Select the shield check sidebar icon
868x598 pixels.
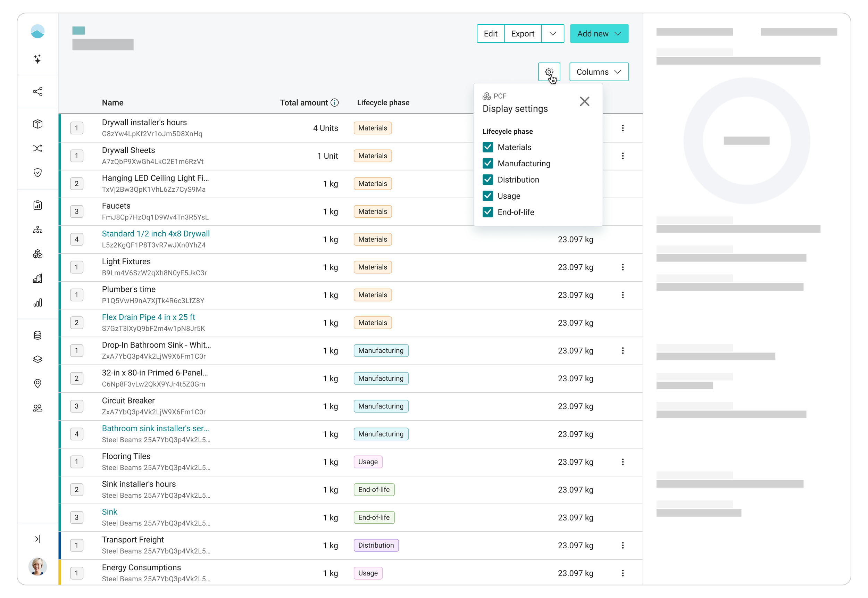[x=37, y=172]
